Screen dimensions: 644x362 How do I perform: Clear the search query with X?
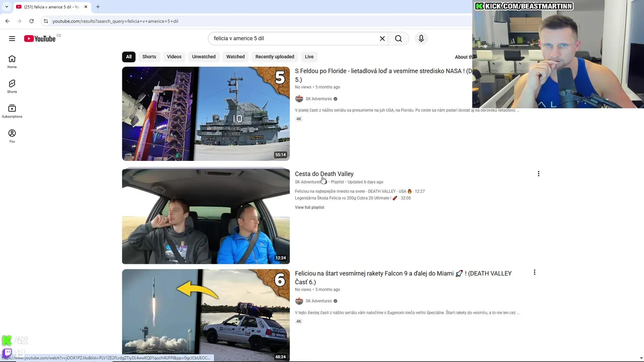pos(382,38)
